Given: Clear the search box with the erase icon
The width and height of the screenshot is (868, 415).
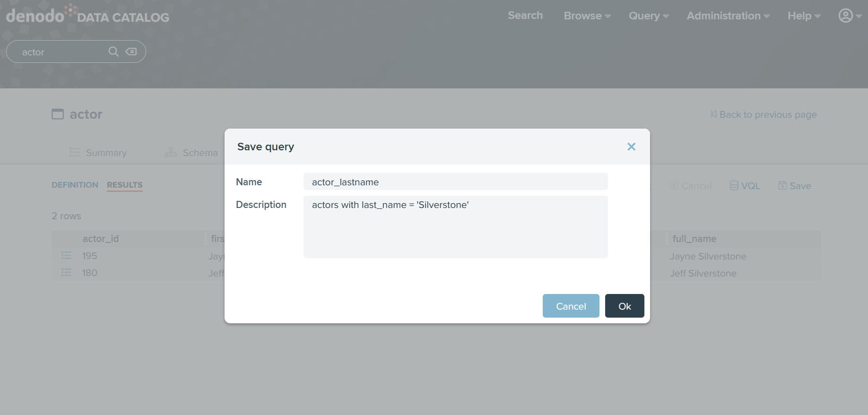Looking at the screenshot, I should pos(131,52).
